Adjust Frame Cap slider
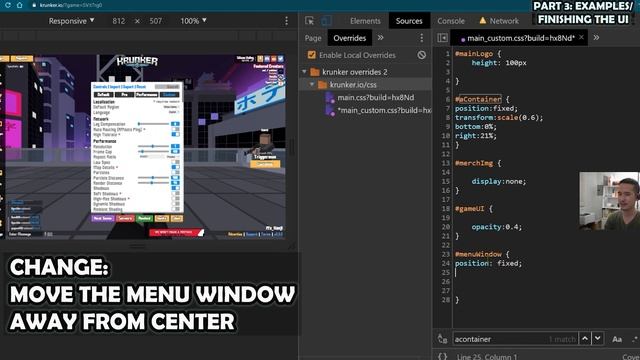Viewport: 640px width, 360px height. click(153, 151)
